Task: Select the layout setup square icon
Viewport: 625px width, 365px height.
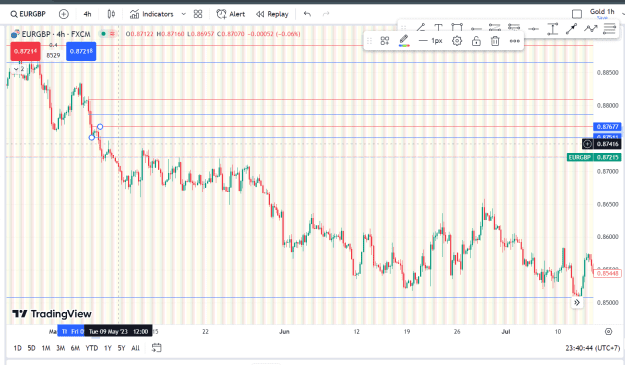Action: click(x=577, y=14)
